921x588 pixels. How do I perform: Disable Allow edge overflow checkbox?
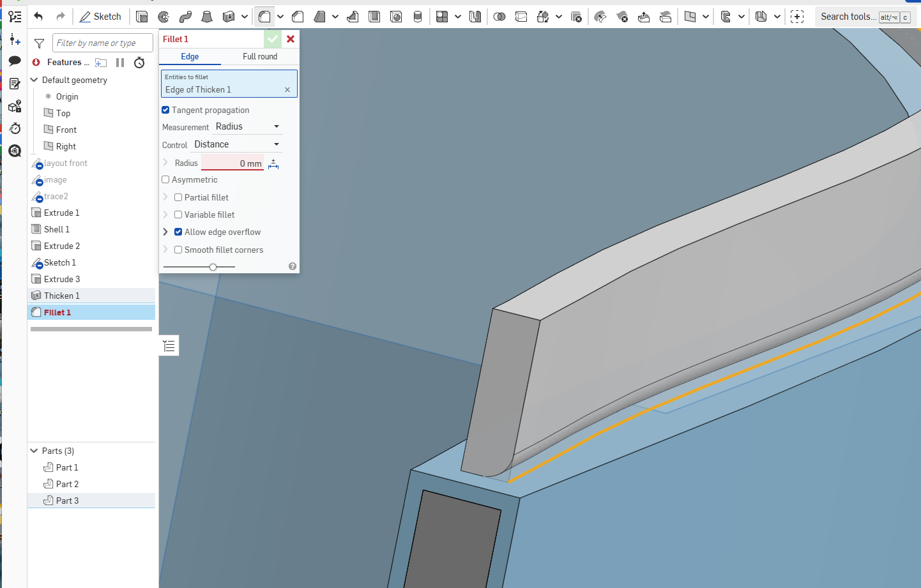[178, 232]
